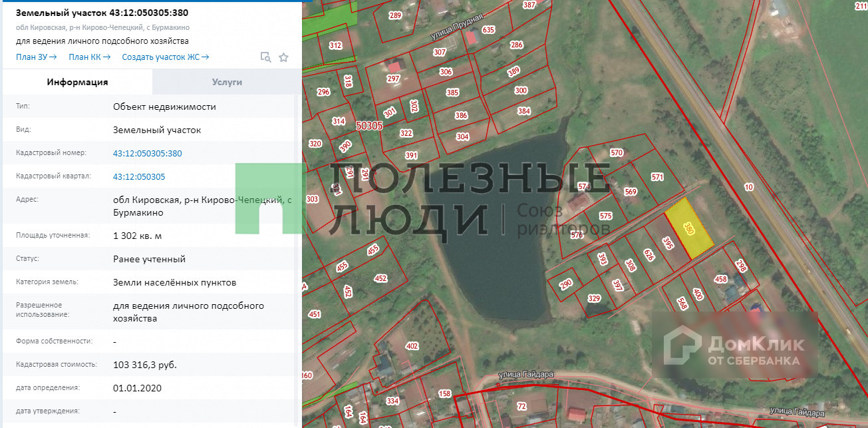
Task: Select parcel 304 on the map
Action: [x=462, y=137]
